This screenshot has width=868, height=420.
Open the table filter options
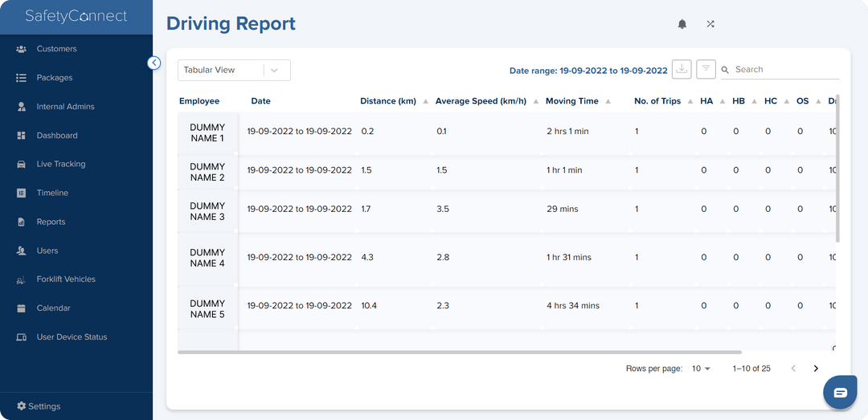point(706,69)
